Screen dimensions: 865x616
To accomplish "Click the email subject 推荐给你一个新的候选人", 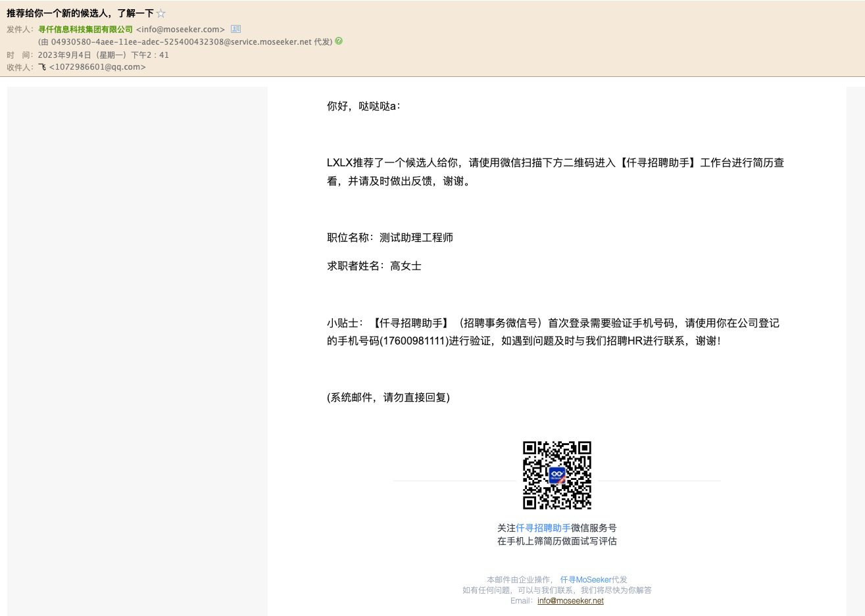I will [x=80, y=13].
